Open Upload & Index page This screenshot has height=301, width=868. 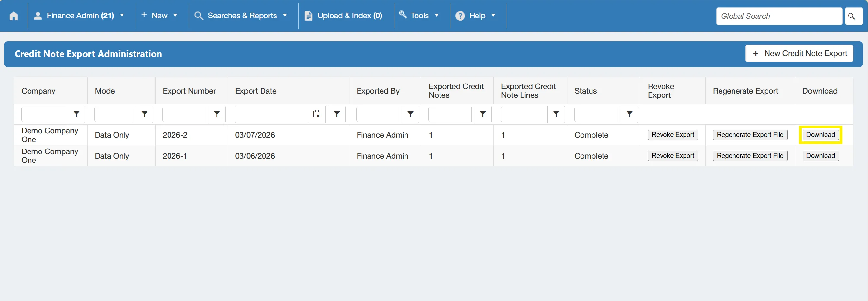click(x=343, y=16)
